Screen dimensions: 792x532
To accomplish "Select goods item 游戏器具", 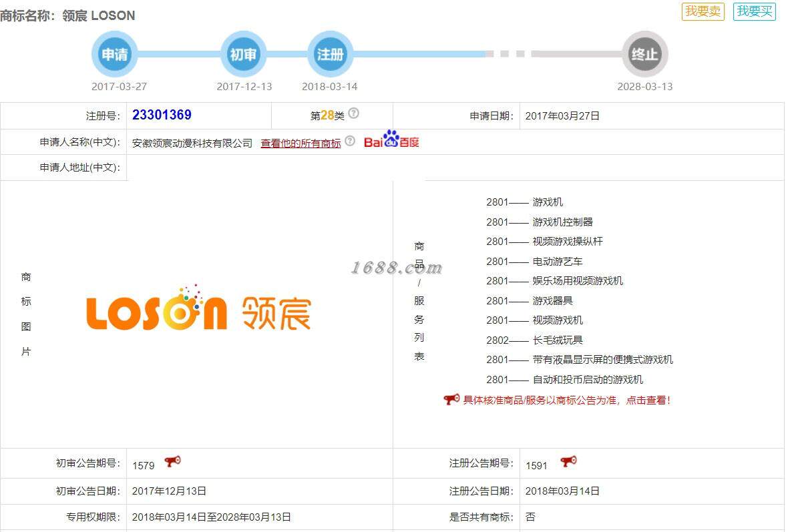I will pyautogui.click(x=552, y=301).
